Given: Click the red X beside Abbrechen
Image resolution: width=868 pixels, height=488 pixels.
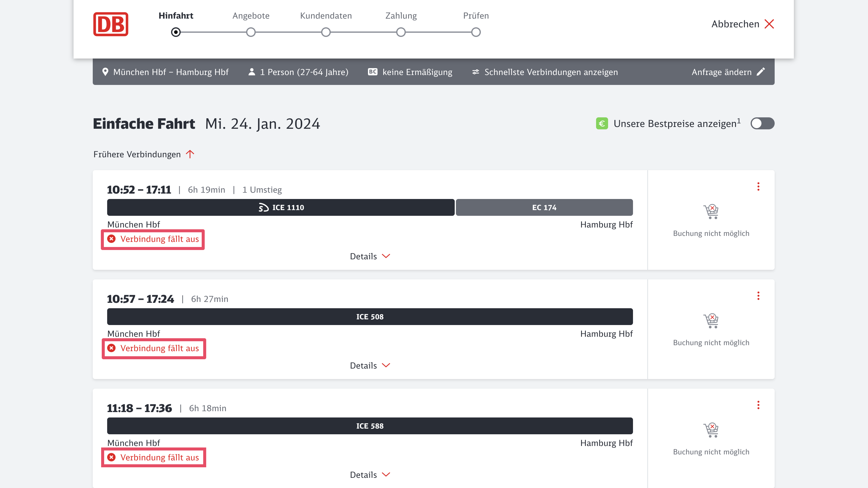Looking at the screenshot, I should click(769, 24).
